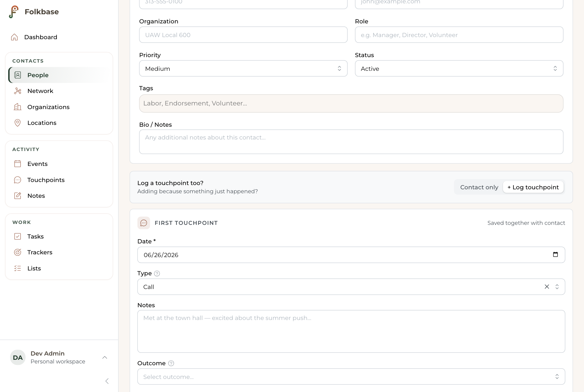Click the People contact-card icon
The width and height of the screenshot is (584, 392).
click(18, 75)
